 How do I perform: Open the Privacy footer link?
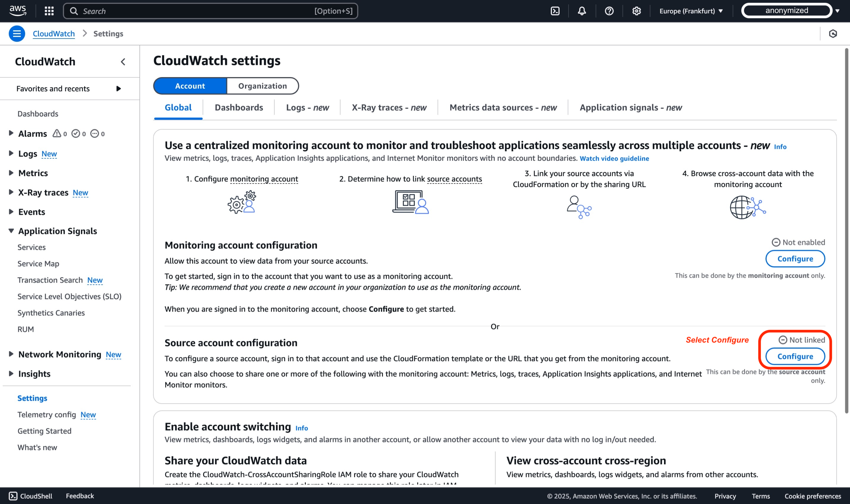click(x=725, y=496)
